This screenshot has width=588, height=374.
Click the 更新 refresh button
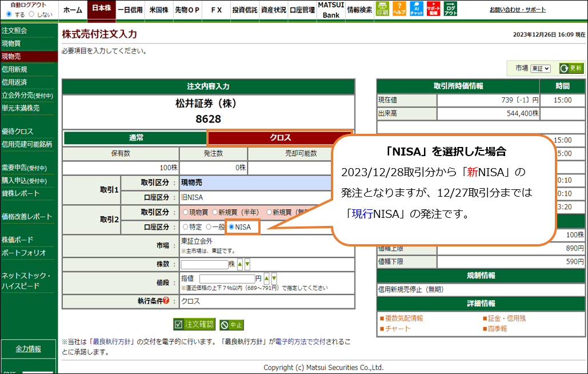(571, 68)
